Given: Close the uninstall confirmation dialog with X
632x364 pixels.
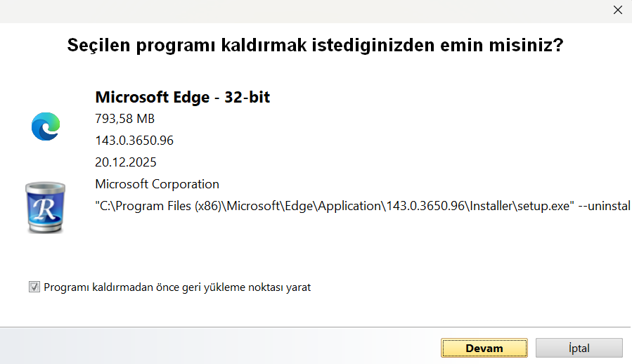Looking at the screenshot, I should pos(617,10).
